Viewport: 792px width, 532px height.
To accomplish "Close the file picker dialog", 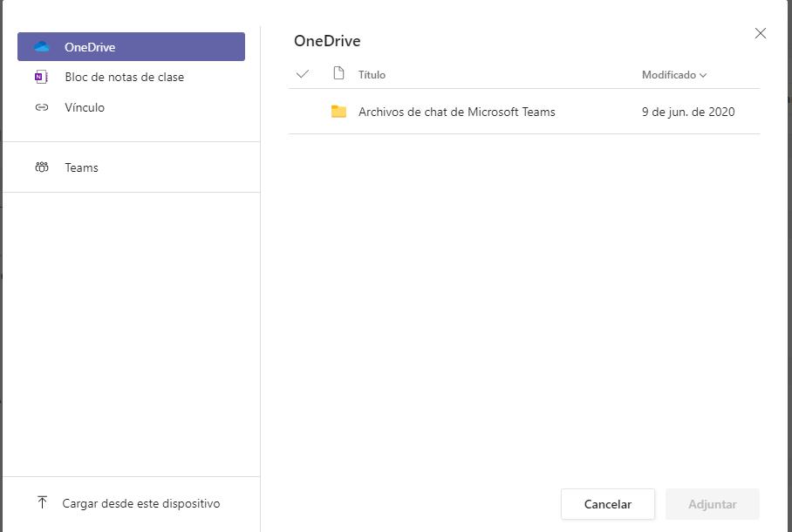I will 761,33.
